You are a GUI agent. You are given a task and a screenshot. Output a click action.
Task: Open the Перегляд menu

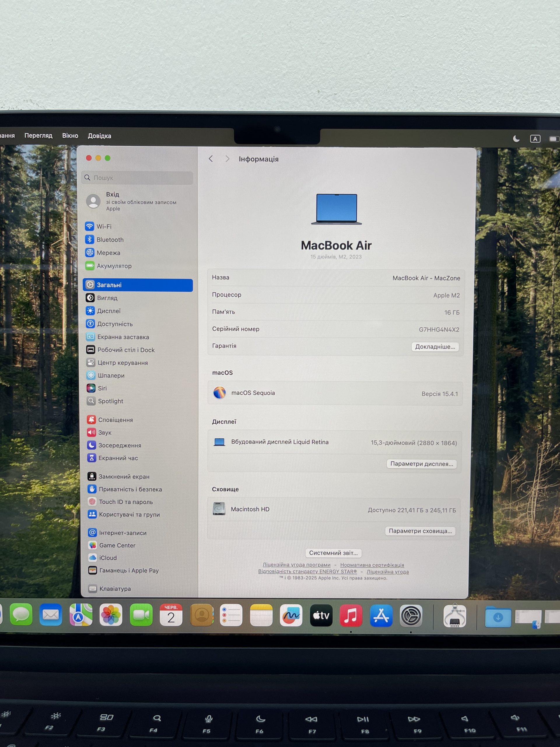click(38, 135)
